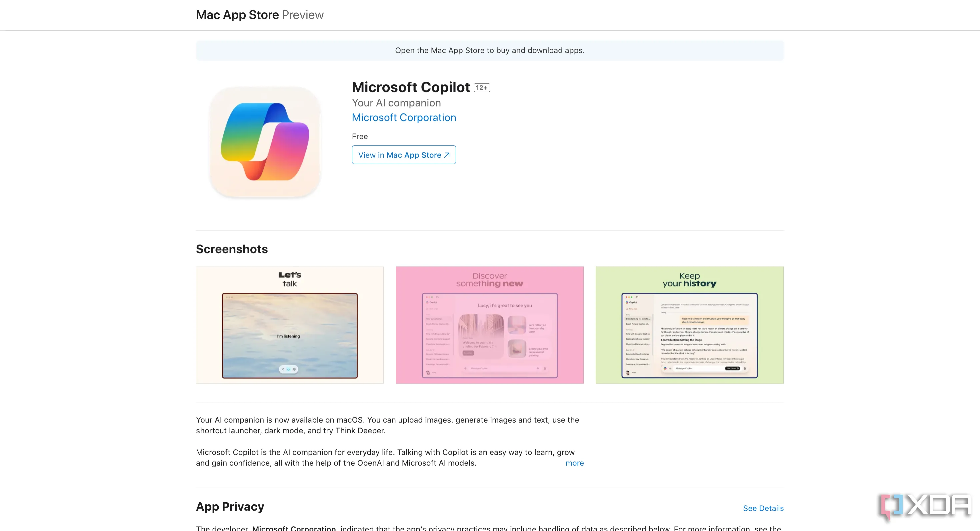
Task: Open the Microsoft Corporation developer link
Action: 404,118
